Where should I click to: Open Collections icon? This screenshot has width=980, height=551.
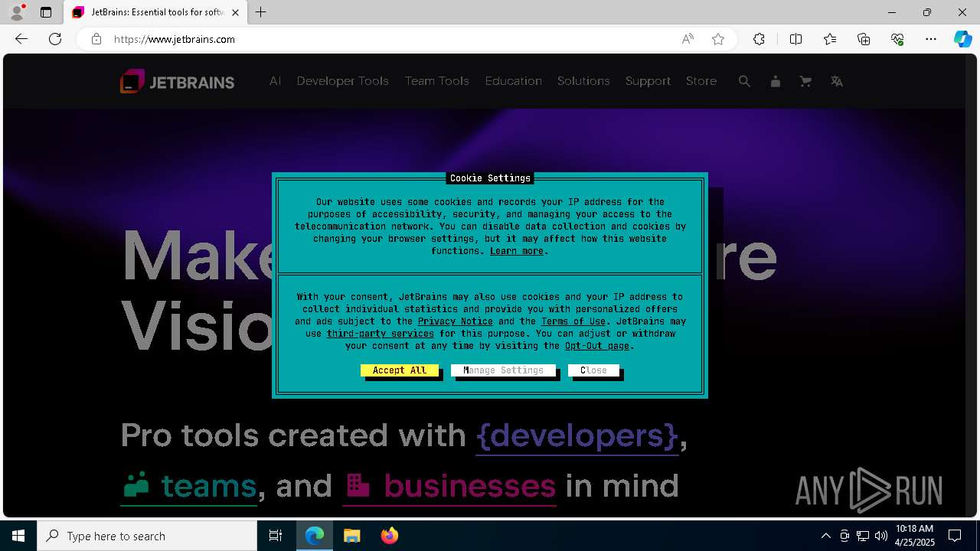coord(864,39)
